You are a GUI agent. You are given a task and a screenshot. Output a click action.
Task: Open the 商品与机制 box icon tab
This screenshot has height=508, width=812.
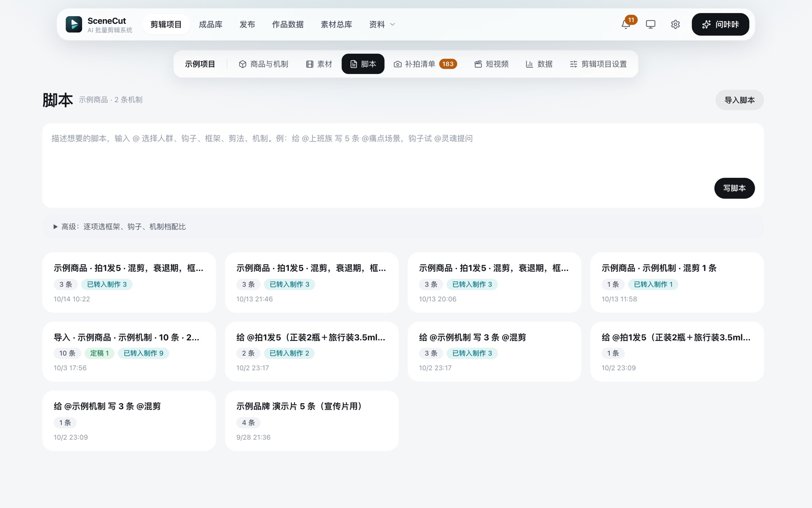click(263, 64)
